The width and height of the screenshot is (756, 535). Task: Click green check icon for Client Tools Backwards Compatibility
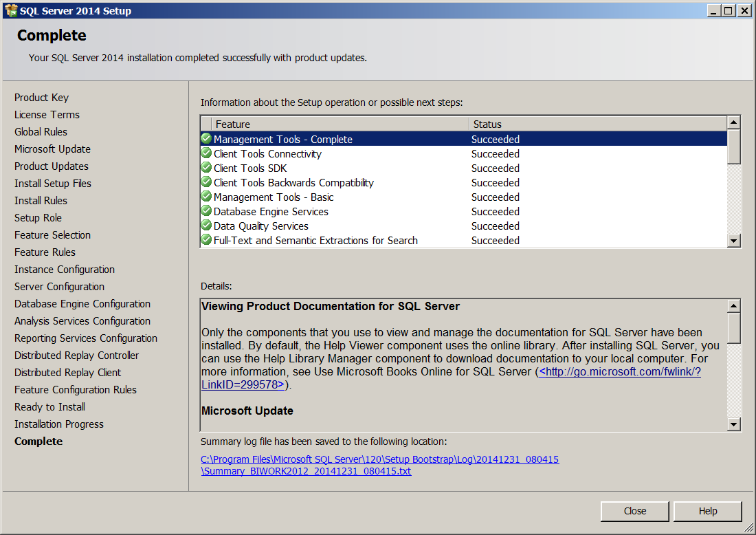pos(206,182)
